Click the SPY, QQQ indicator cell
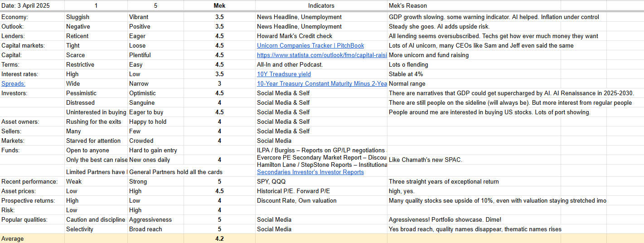This screenshot has height=243, width=644. 321,181
